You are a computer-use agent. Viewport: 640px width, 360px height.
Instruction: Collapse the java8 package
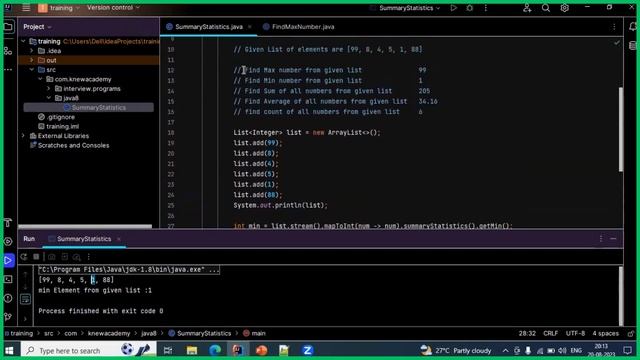click(x=49, y=98)
